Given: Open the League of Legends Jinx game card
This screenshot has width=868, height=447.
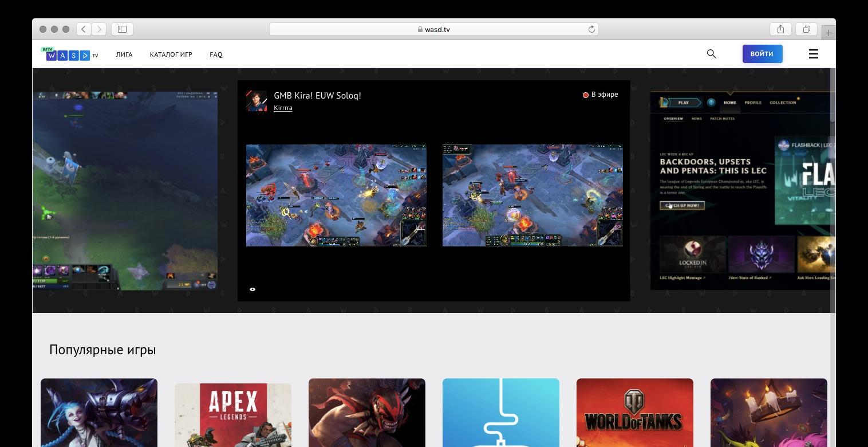Looking at the screenshot, I should click(x=99, y=413).
